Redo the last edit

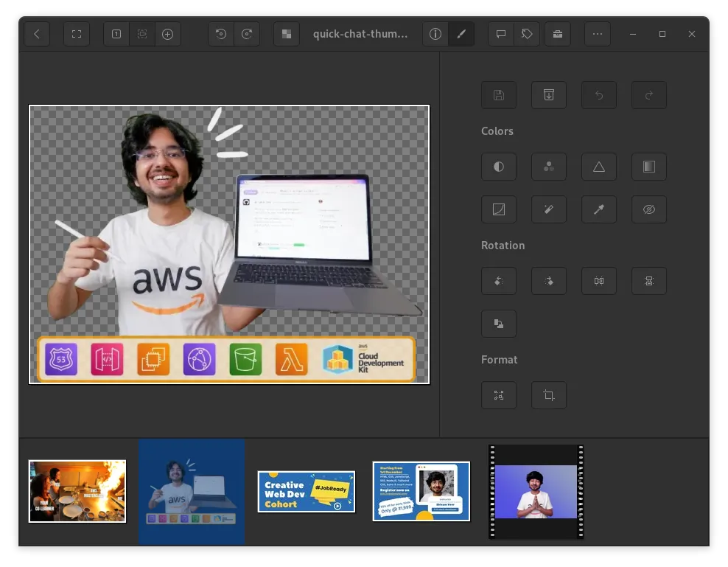point(649,95)
